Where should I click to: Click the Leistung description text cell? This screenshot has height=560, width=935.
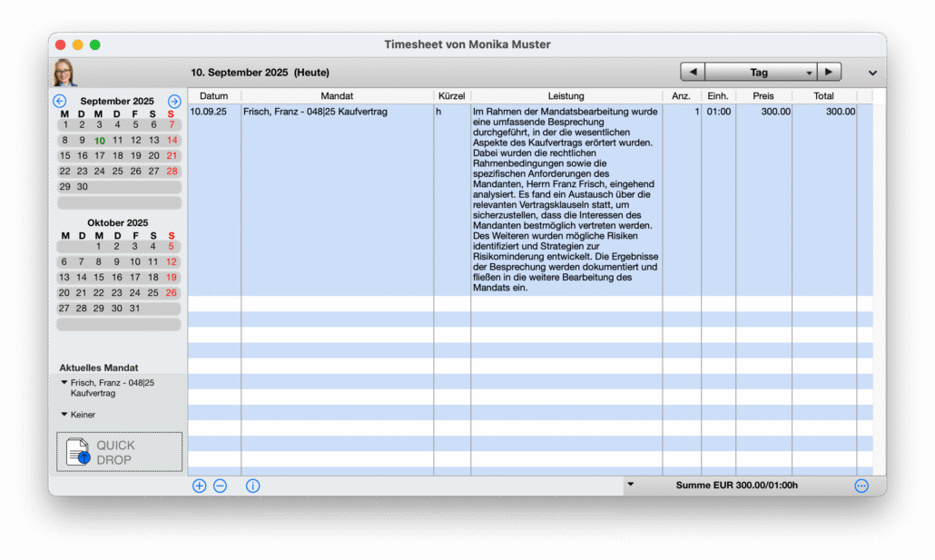(566, 200)
